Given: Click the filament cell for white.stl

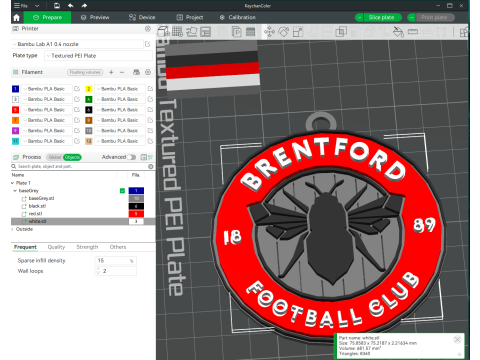Looking at the screenshot, I should (136, 221).
